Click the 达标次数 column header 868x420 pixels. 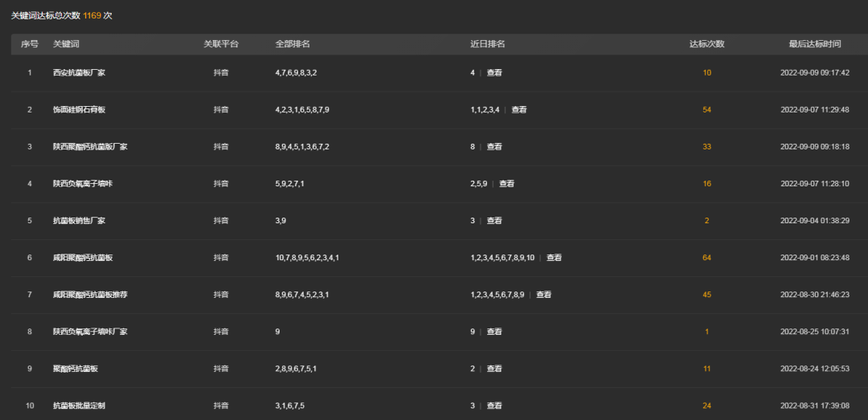pyautogui.click(x=706, y=44)
